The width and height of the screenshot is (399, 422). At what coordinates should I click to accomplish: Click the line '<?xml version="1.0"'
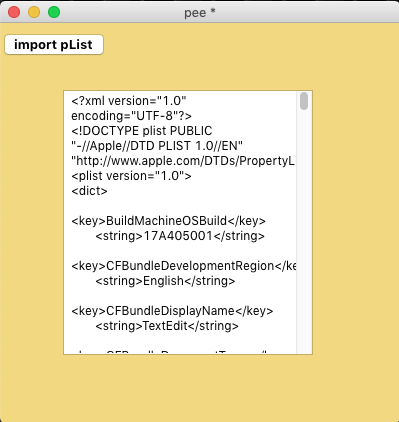[129, 101]
